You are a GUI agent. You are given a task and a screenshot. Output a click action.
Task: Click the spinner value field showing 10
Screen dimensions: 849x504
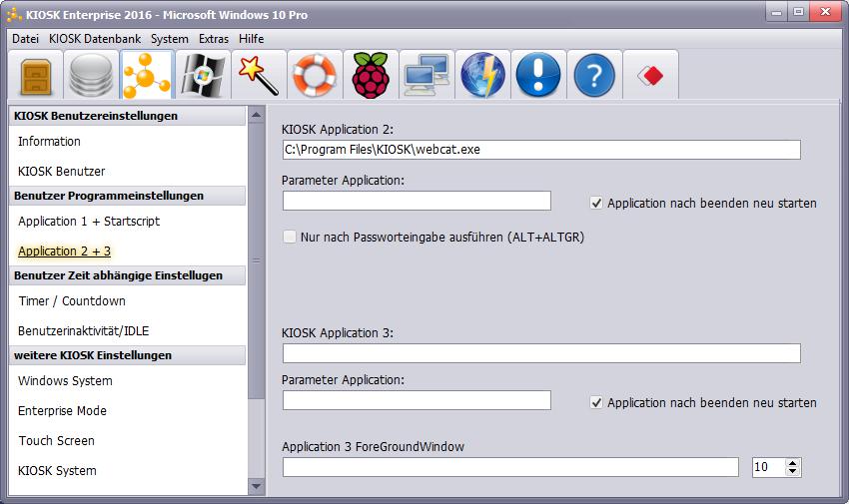[x=768, y=467]
